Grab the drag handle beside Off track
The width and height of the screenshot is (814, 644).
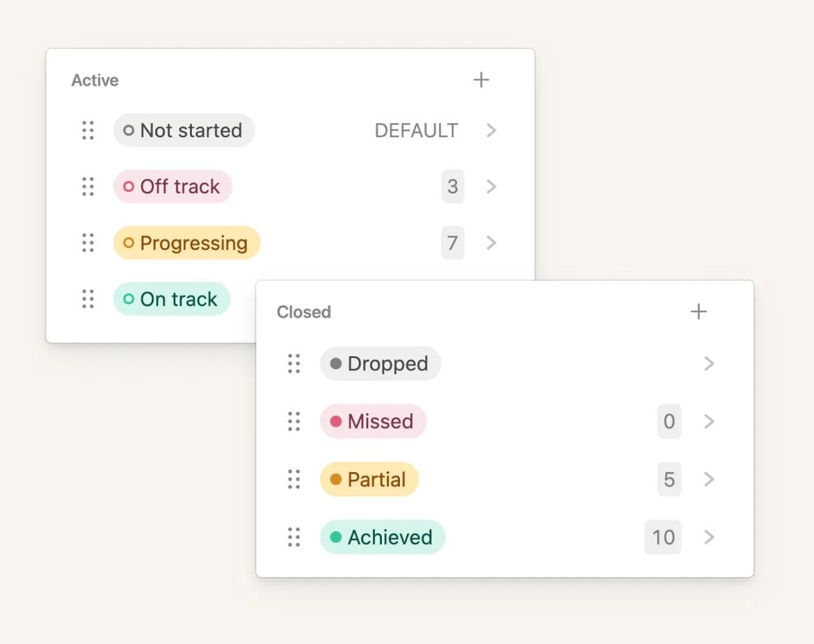click(x=88, y=187)
